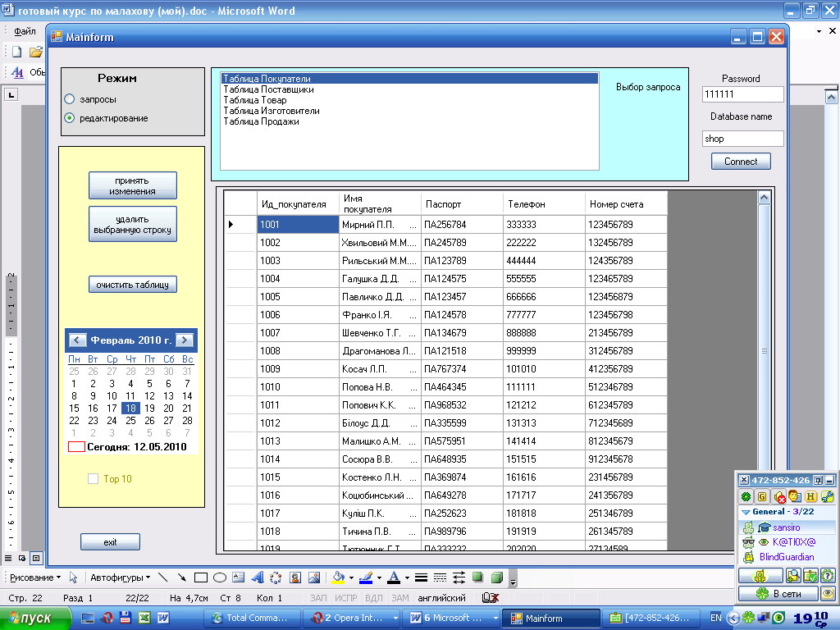Select the Line drawing tool in Word toolbar
The height and width of the screenshot is (630, 840).
click(x=163, y=577)
